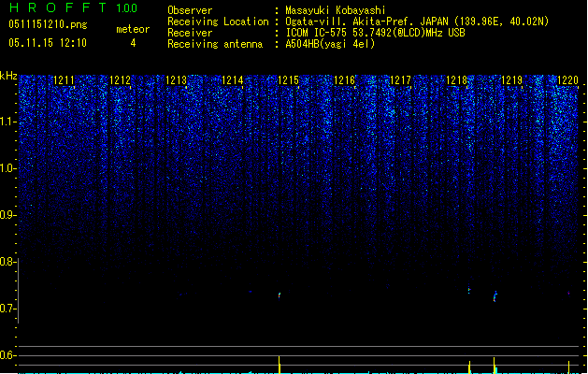Click the 0.9 frequency axis label
588x374 pixels.
7,215
